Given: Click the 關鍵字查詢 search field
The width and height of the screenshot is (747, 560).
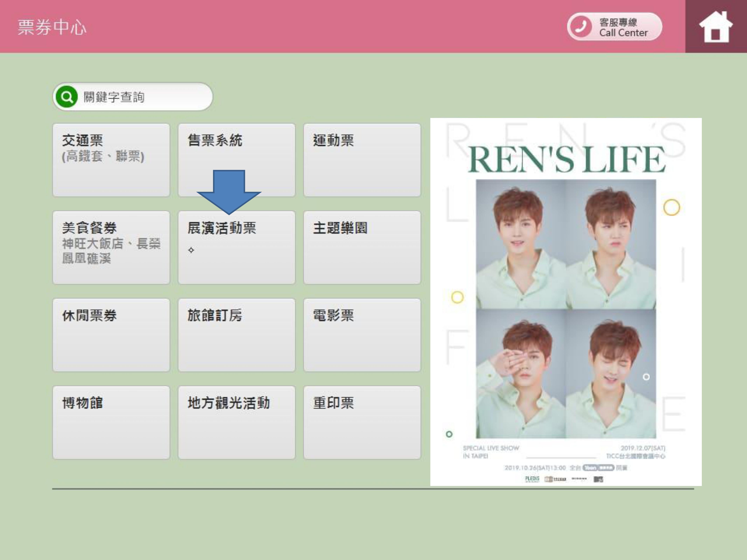Looking at the screenshot, I should (x=133, y=97).
